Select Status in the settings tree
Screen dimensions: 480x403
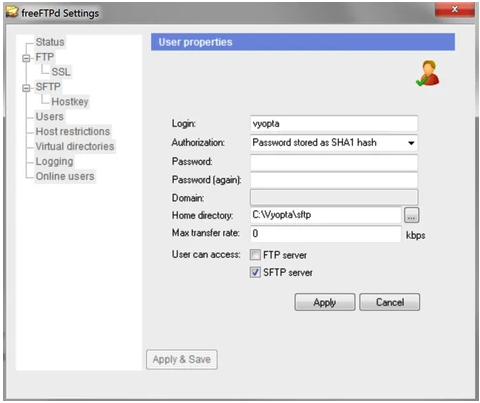click(x=50, y=42)
